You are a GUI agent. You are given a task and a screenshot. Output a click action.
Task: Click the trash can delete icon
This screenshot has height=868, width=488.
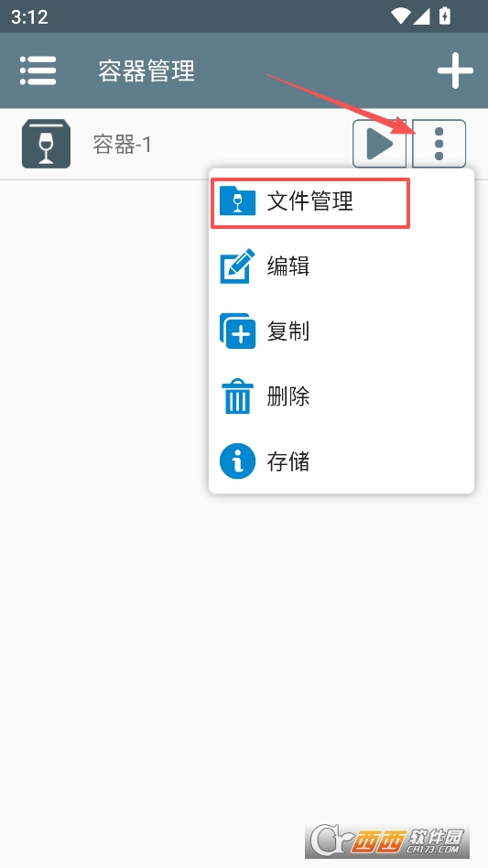237,396
